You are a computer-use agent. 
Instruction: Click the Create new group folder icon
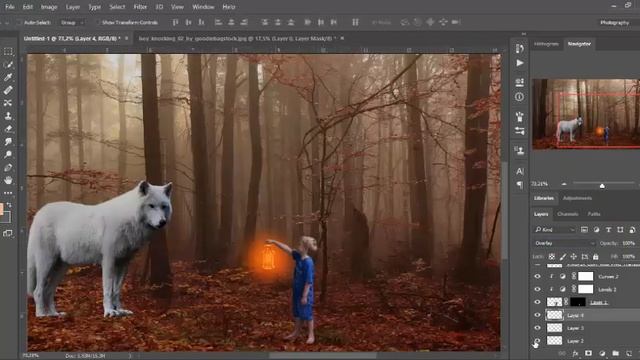[x=616, y=353]
